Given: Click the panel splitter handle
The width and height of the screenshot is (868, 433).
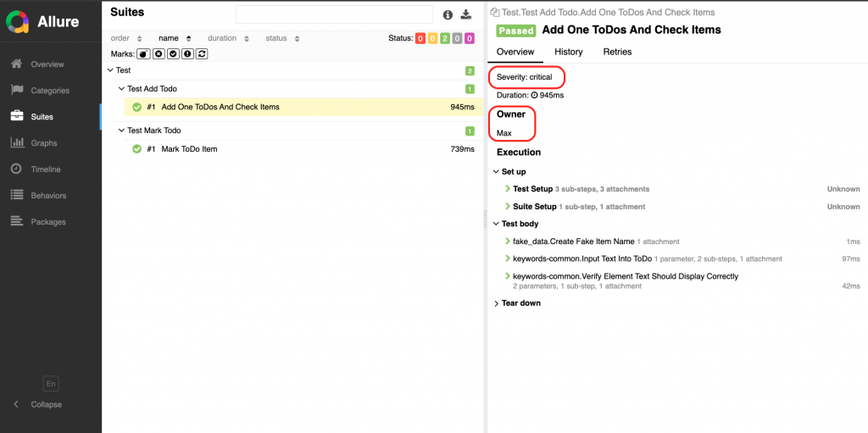Looking at the screenshot, I should point(486,217).
